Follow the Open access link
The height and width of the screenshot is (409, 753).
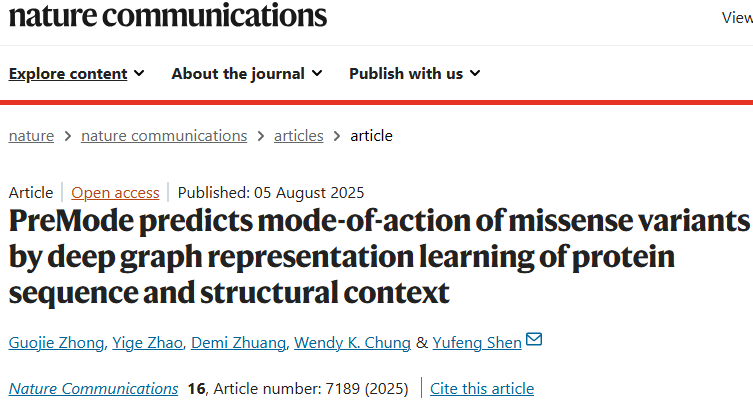pyautogui.click(x=115, y=192)
